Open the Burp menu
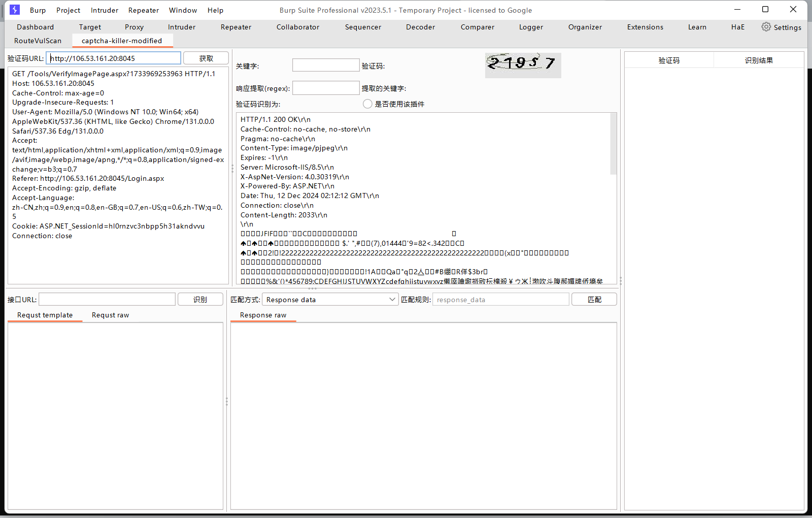Image resolution: width=812 pixels, height=518 pixels. pos(38,10)
